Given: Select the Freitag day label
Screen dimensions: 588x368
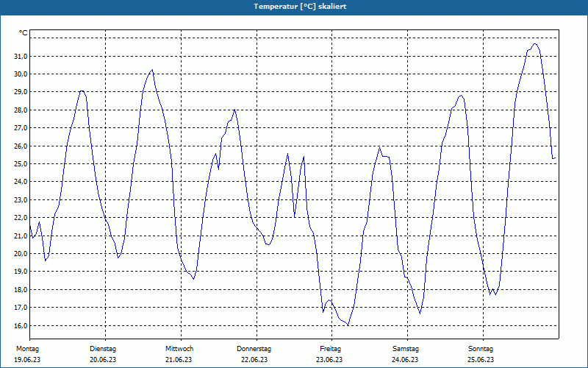Looking at the screenshot, I should point(330,349).
